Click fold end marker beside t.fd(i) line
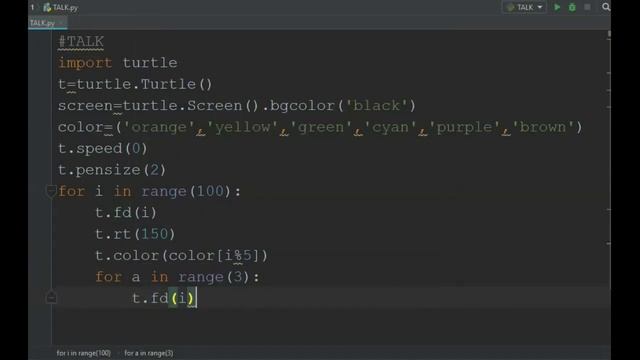The width and height of the screenshot is (640, 360). point(51,298)
